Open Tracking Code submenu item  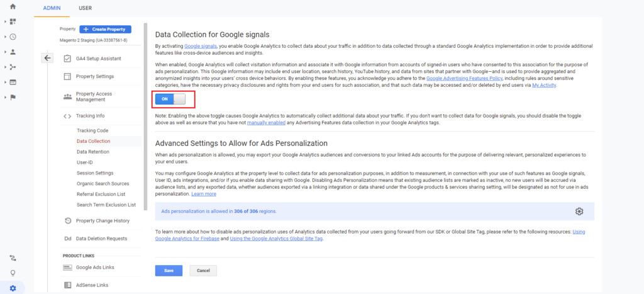(x=92, y=130)
